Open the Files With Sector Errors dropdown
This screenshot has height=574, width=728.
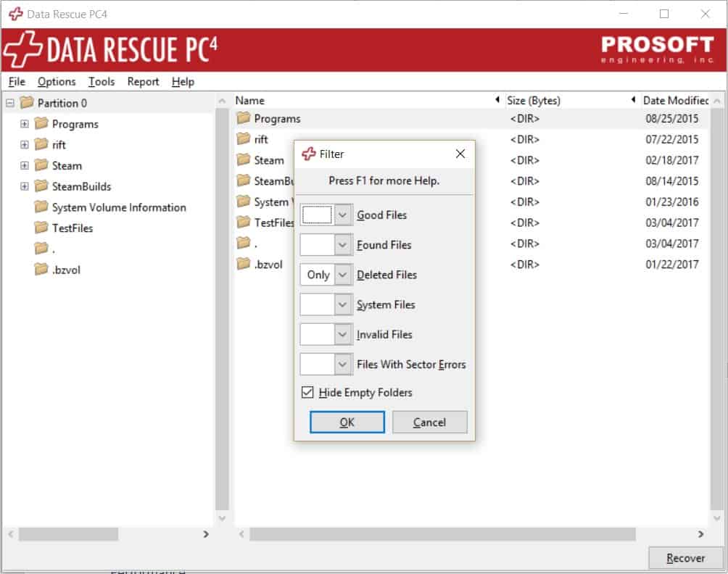coord(343,365)
